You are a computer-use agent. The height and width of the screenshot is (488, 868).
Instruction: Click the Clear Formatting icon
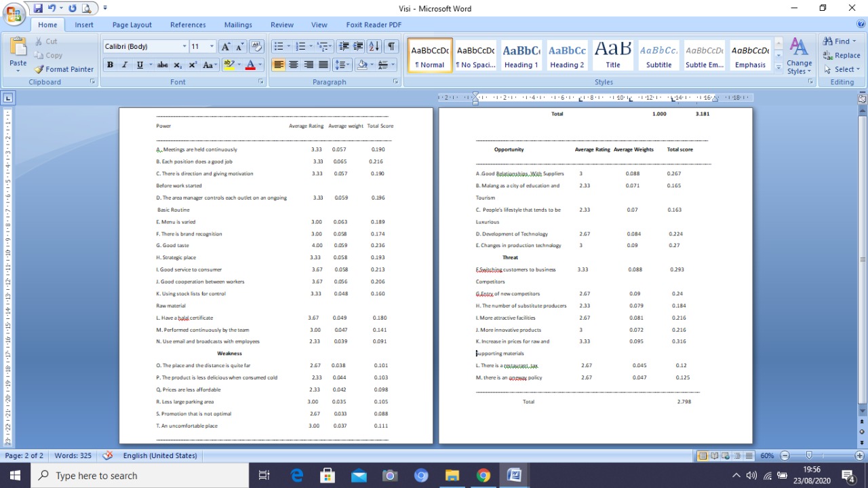click(256, 46)
